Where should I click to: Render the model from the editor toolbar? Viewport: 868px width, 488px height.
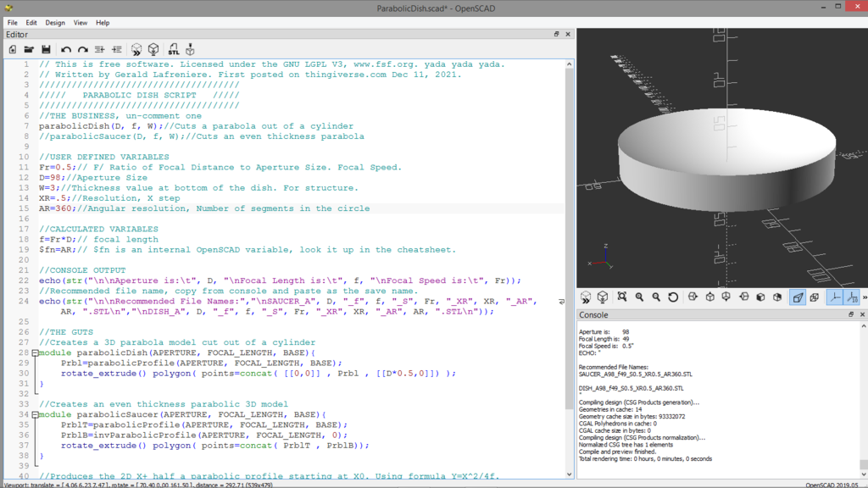coord(153,50)
